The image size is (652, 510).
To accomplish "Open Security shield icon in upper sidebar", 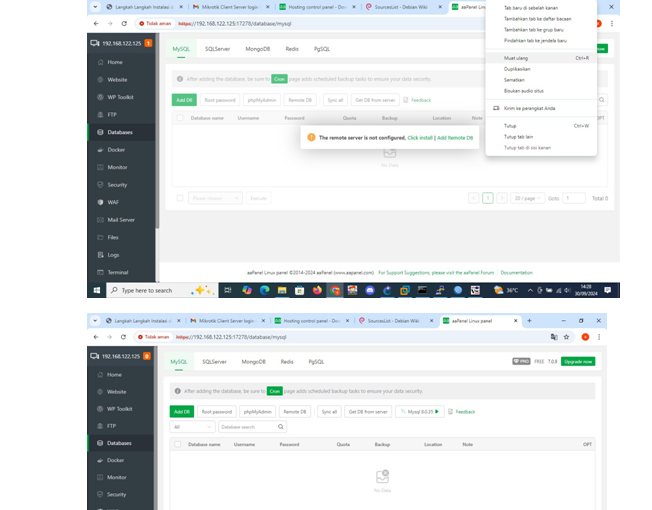I will [x=100, y=185].
